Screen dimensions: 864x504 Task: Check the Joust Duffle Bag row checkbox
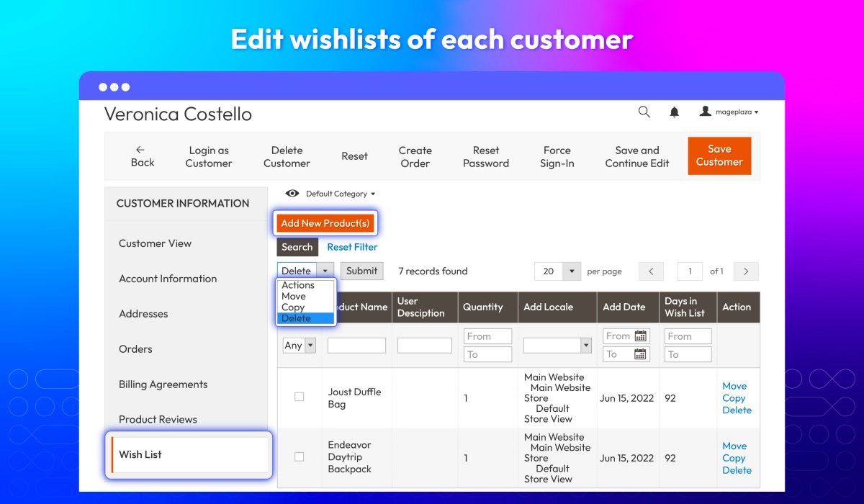pos(300,397)
